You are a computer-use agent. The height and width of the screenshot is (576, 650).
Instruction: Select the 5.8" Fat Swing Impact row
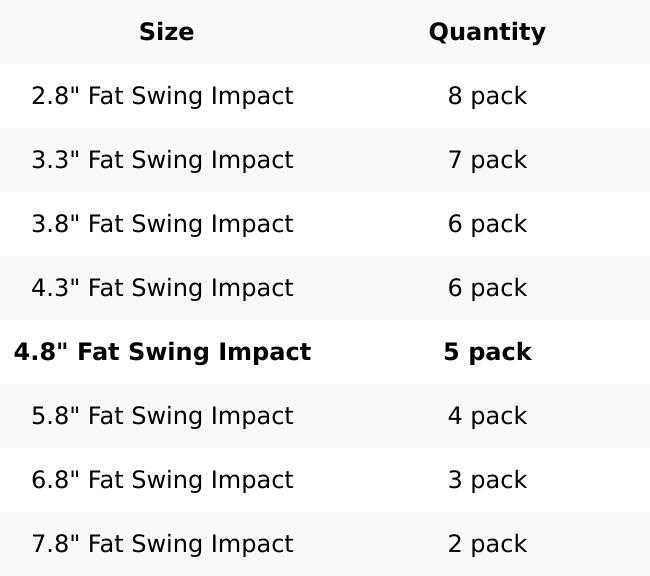click(x=162, y=416)
